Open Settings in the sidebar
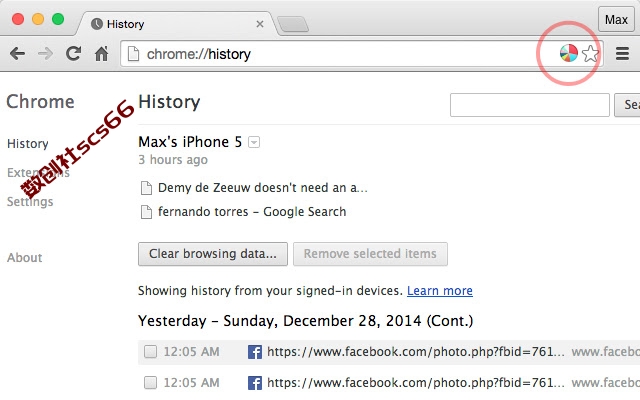This screenshot has width=640, height=400. pos(30,202)
